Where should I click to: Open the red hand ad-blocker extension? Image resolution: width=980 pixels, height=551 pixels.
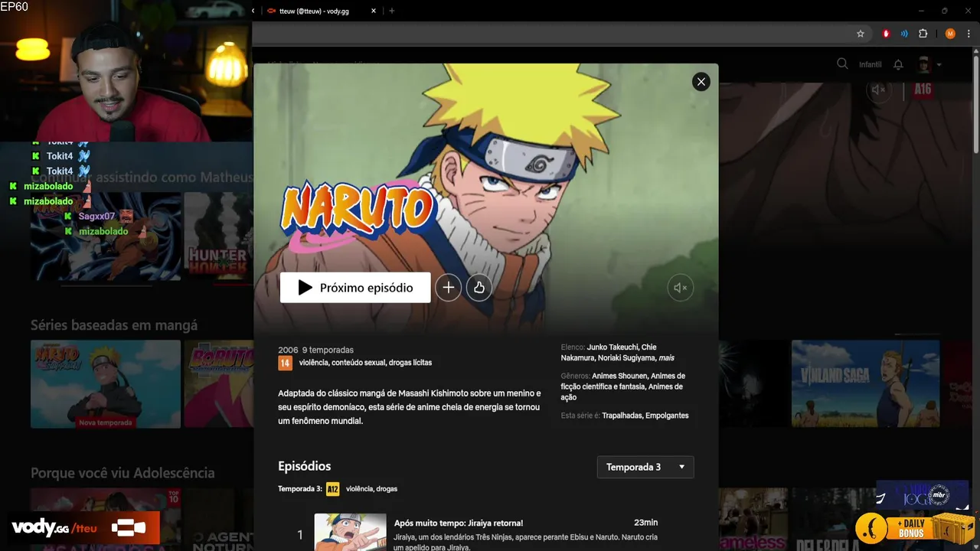(x=887, y=34)
